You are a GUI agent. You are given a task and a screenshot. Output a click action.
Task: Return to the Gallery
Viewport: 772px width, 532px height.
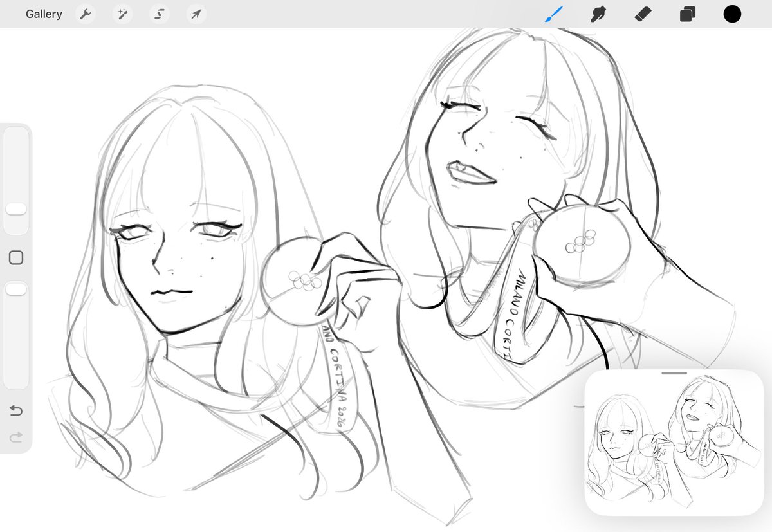coord(44,14)
